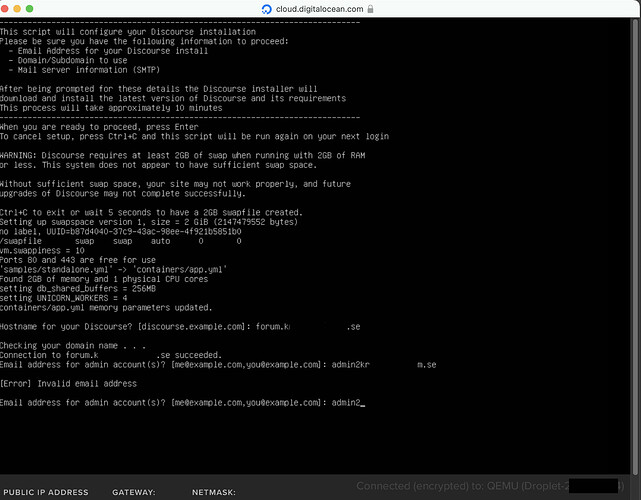Click the yellow minimize window button
This screenshot has width=641, height=500.
click(x=17, y=9)
